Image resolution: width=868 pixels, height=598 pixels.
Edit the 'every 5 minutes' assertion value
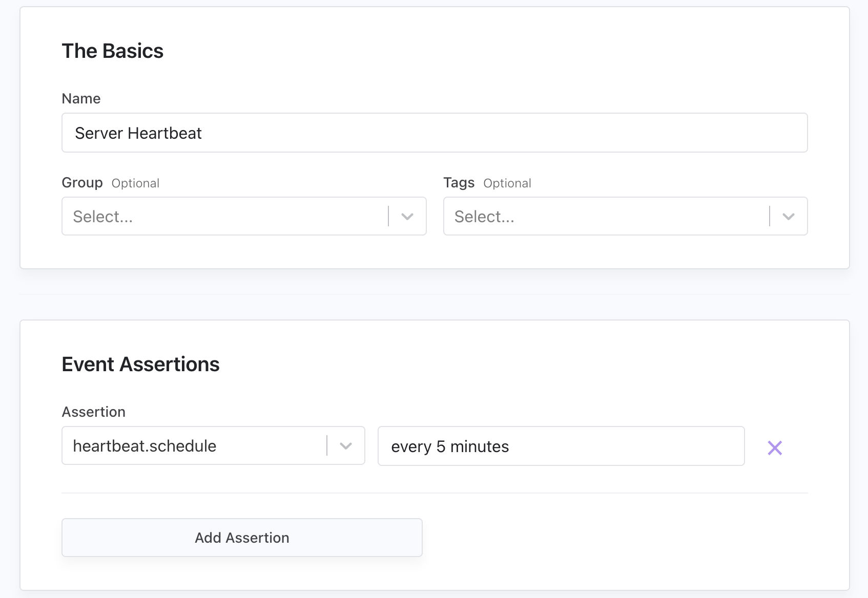tap(561, 446)
